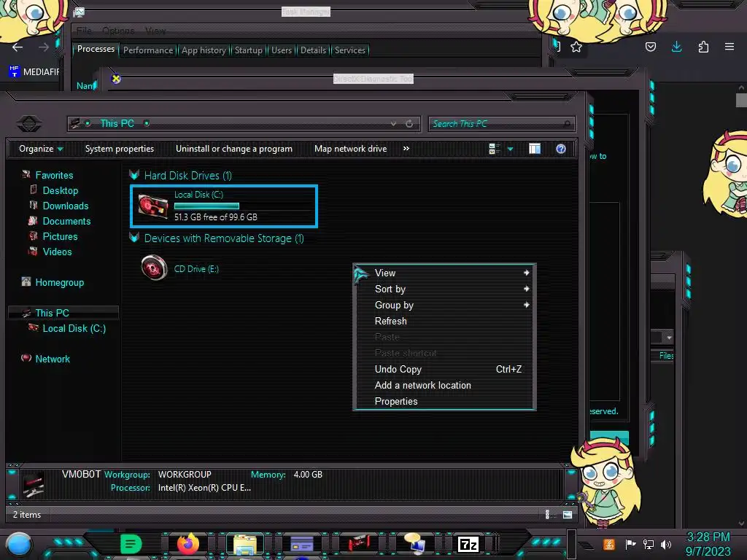Click Uninstall or change a program
Screen dimensions: 747x560
point(234,149)
